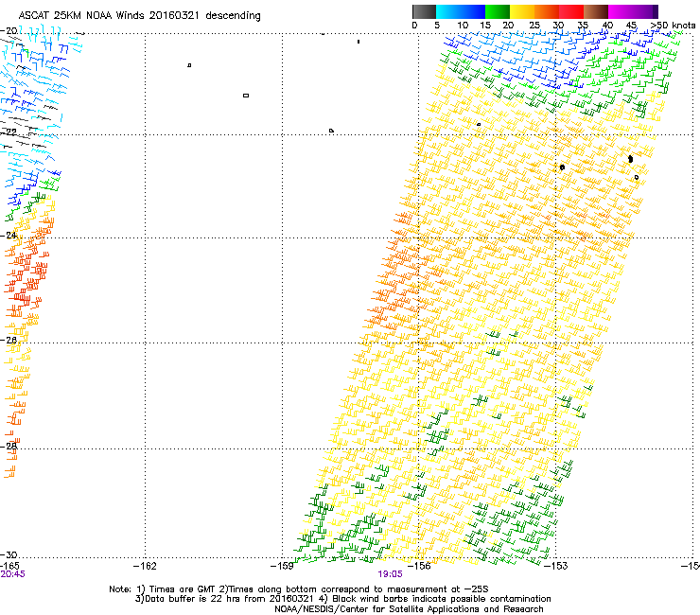Click the green 15-20 knots color band
Screen dimensions: 700x615
coord(498,11)
